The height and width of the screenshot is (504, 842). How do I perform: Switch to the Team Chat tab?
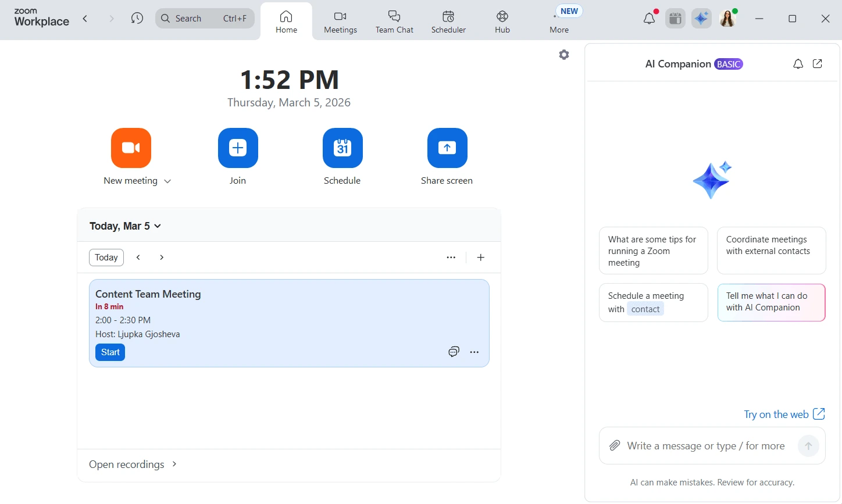pos(394,20)
